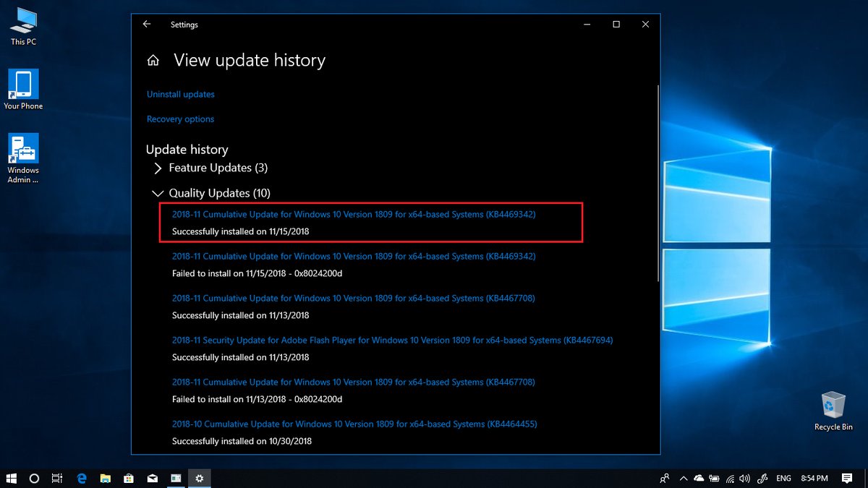This screenshot has width=868, height=488.
Task: Click the Settings gear in taskbar
Action: pyautogui.click(x=200, y=478)
